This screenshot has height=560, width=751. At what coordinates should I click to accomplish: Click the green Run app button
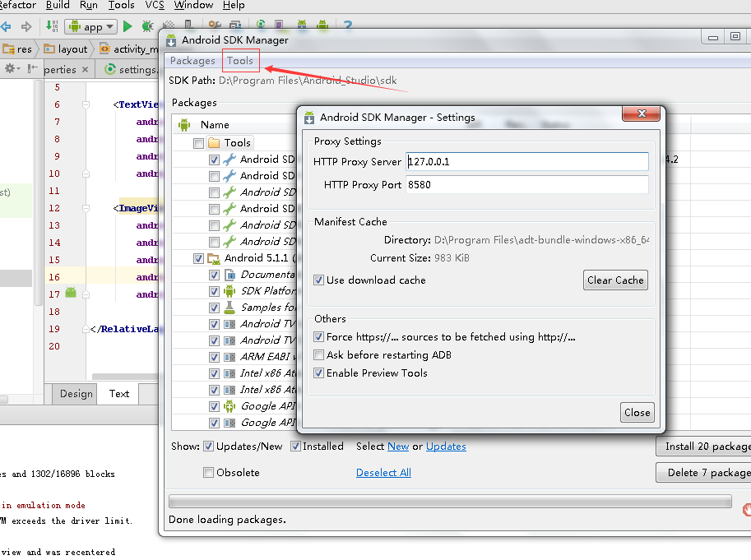coord(127,26)
